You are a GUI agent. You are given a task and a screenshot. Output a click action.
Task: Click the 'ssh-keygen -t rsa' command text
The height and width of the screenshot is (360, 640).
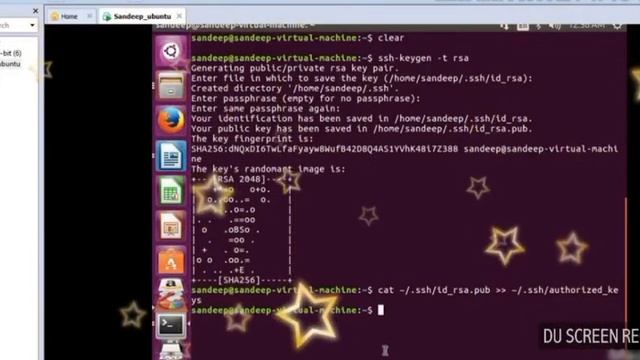(x=423, y=58)
